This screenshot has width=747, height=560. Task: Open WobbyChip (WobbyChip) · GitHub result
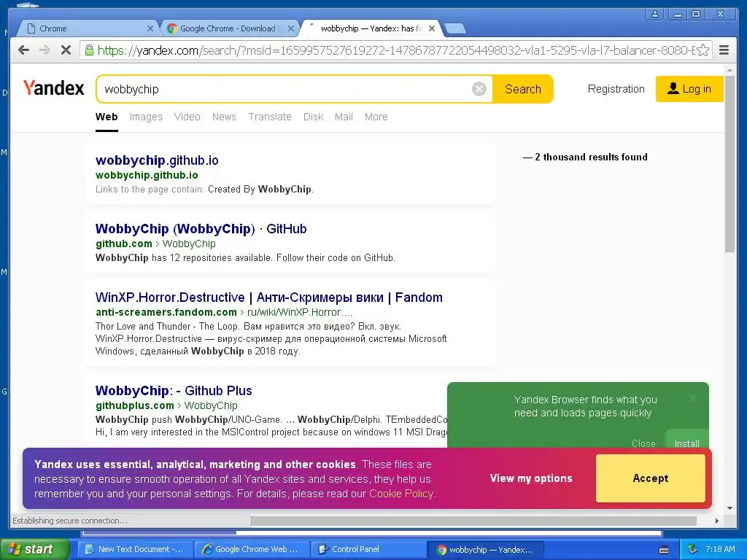[201, 229]
